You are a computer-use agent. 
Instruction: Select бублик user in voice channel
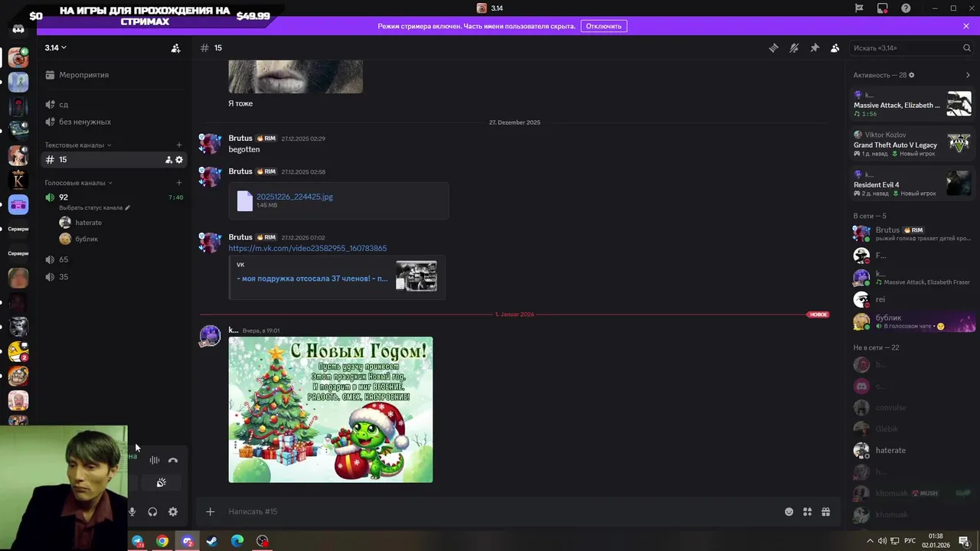[87, 239]
